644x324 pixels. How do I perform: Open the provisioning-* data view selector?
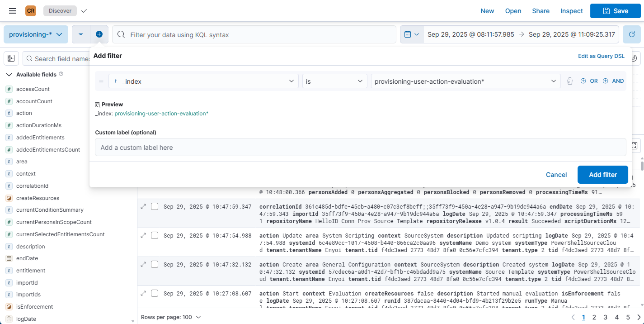pyautogui.click(x=36, y=34)
